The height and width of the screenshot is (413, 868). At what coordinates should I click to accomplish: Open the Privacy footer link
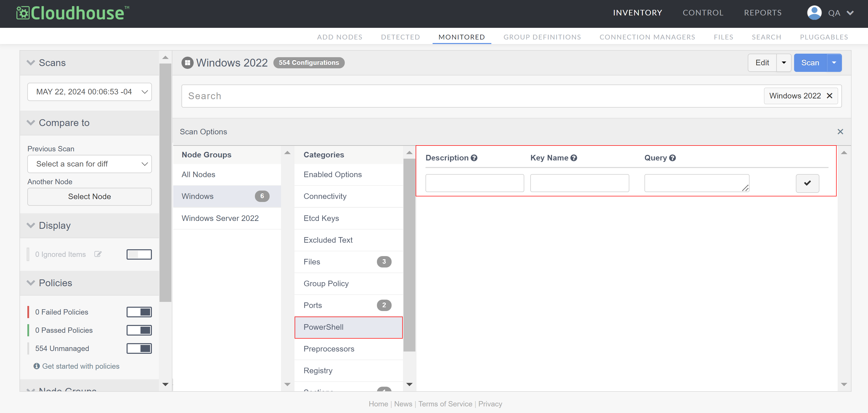[490, 404]
